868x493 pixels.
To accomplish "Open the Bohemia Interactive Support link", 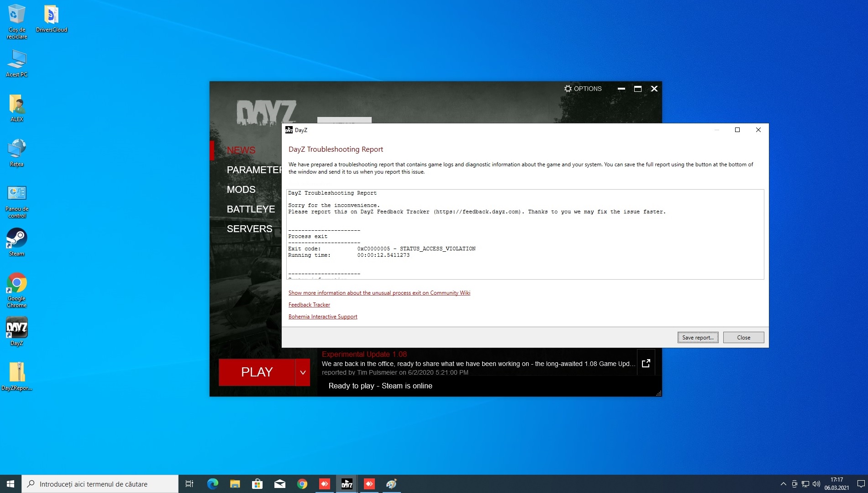I will click(323, 317).
